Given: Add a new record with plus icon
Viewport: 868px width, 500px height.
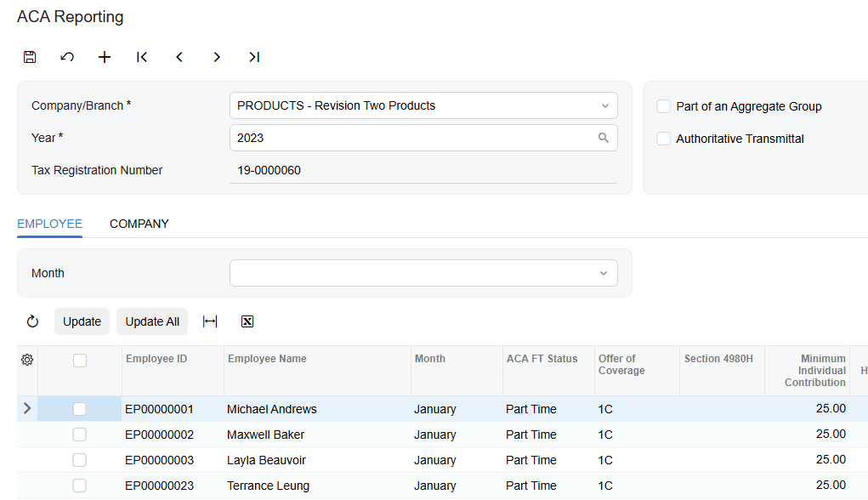Looking at the screenshot, I should coord(104,57).
